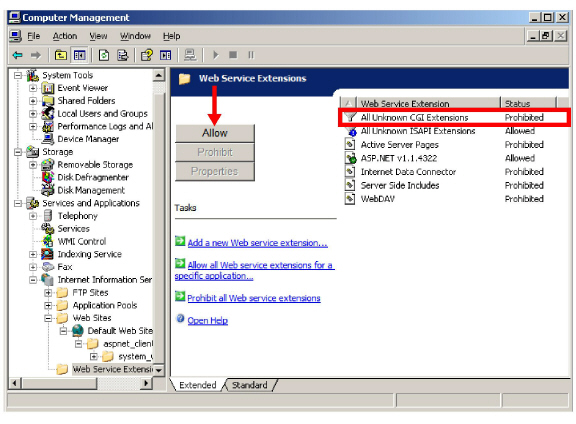Sort by Web Service Extension column header
Screen dimensions: 576x424
428,103
